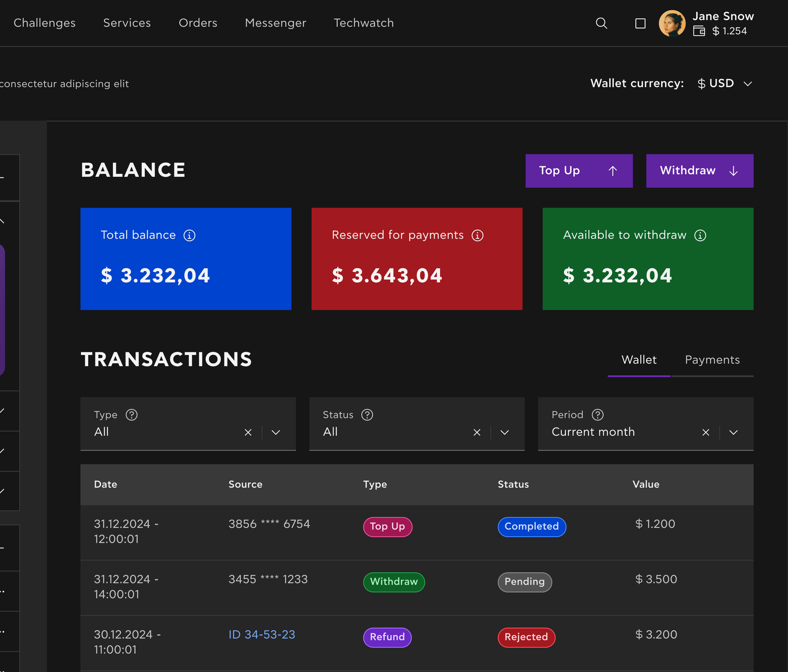Expand the Type filter dropdown
Viewport: 788px width, 672px height.
275,432
